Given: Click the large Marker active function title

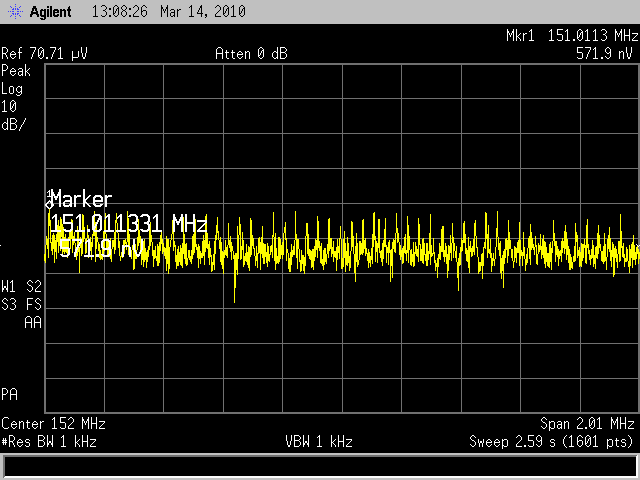Looking at the screenshot, I should pyautogui.click(x=81, y=199).
